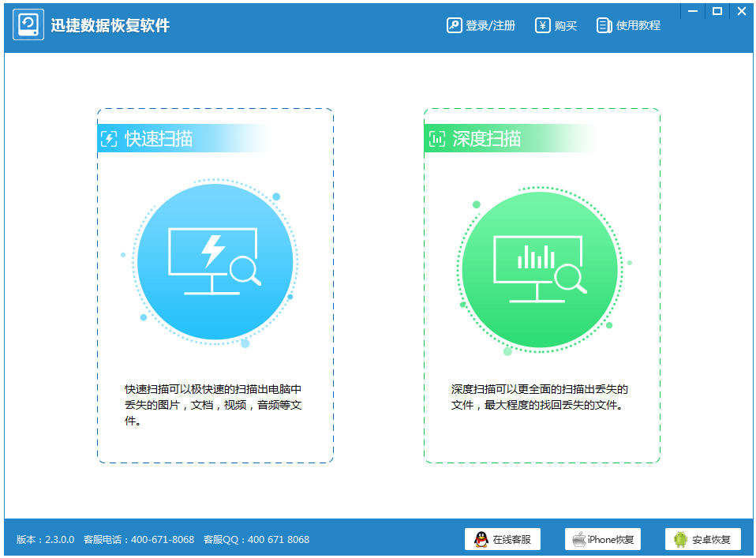
Task: Minimize the application window
Action: pos(693,11)
